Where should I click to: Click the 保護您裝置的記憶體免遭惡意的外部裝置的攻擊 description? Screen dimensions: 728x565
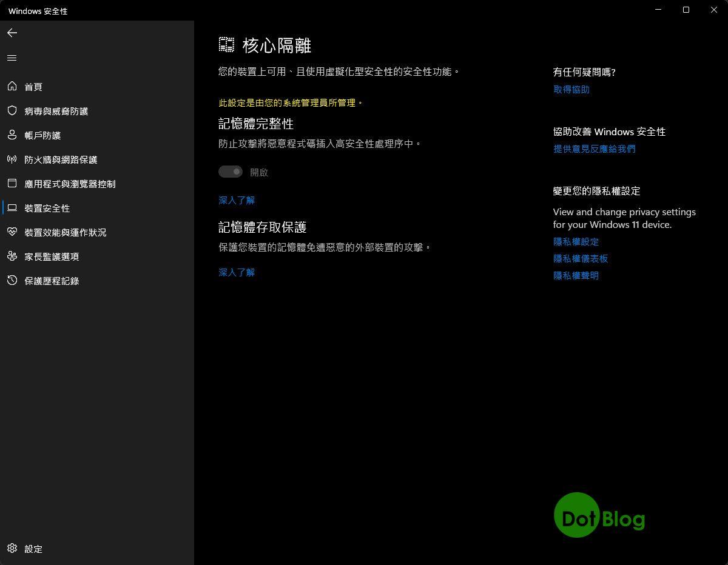point(325,247)
